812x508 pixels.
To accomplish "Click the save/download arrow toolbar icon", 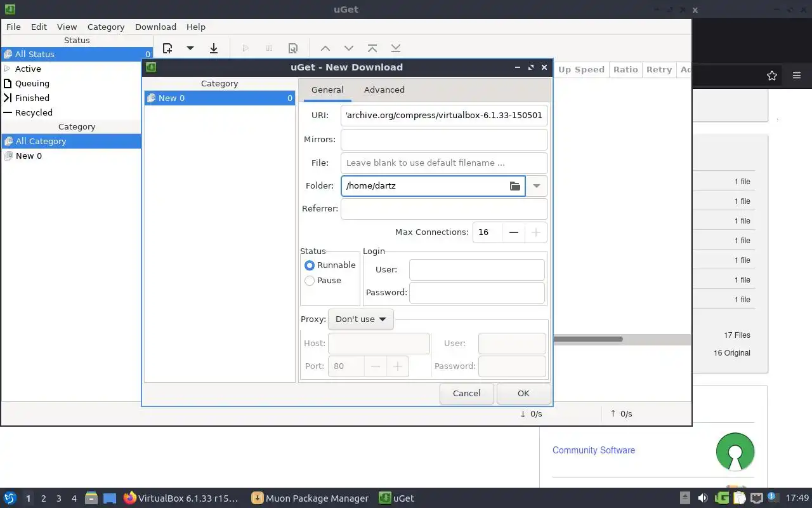I will pos(214,48).
